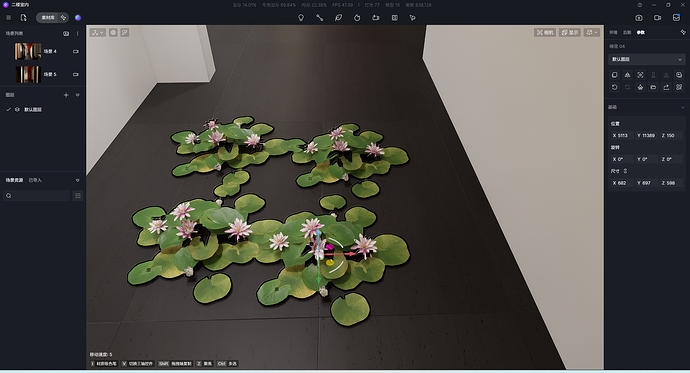Screen dimensions: 690x373
Task: Click the reset transform icon
Action: [x=615, y=87]
